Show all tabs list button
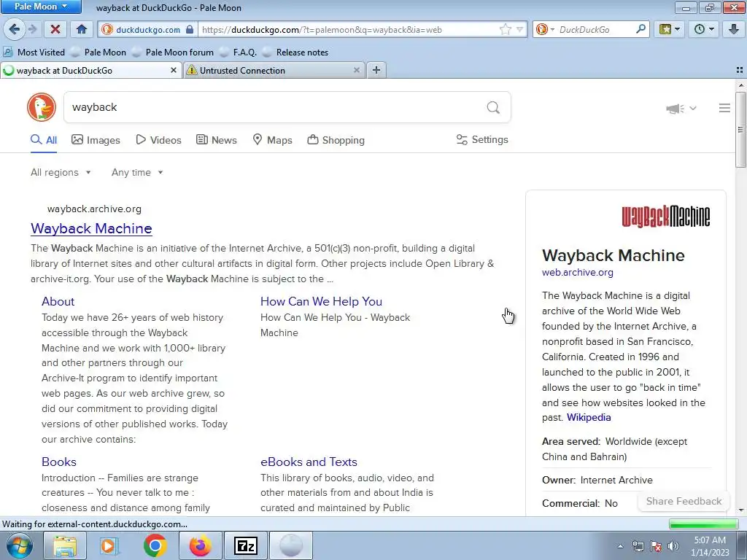 (740, 71)
